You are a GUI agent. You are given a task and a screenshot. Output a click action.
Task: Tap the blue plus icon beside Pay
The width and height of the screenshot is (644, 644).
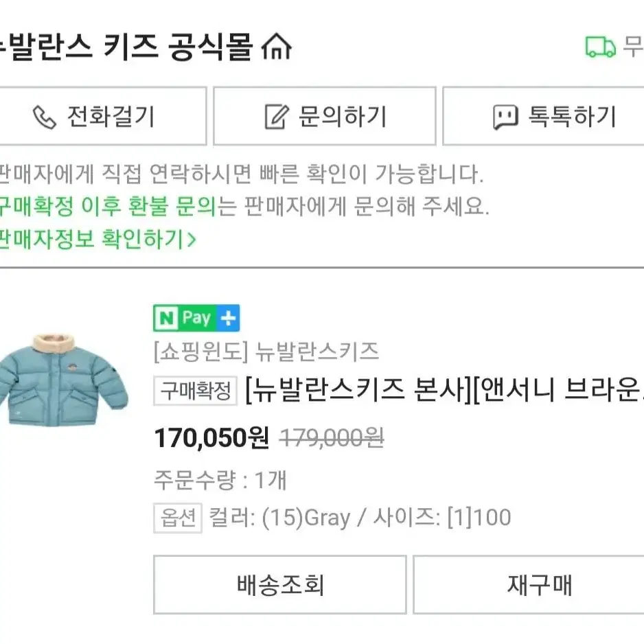(x=229, y=318)
